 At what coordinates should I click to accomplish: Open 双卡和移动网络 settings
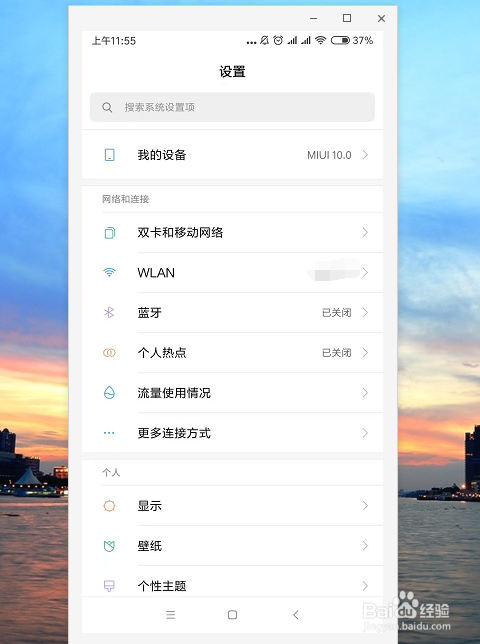pos(232,232)
